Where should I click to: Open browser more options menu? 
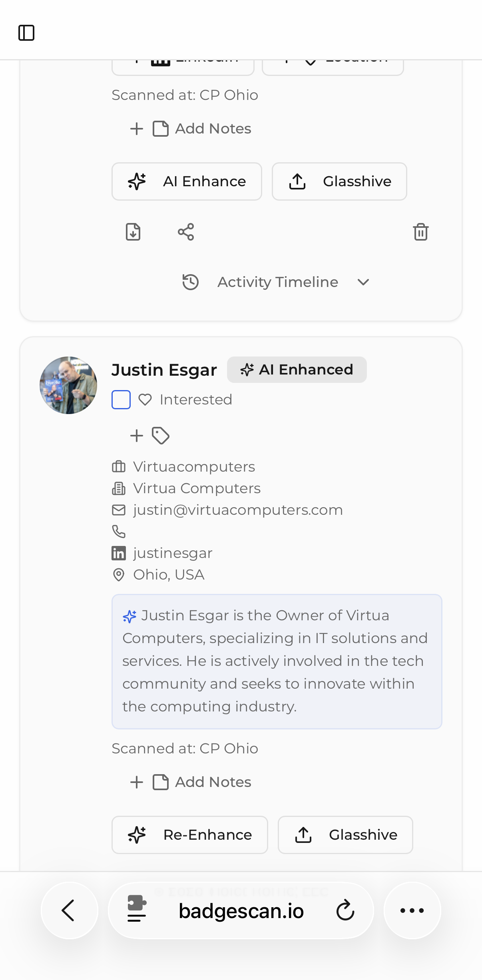click(x=412, y=910)
